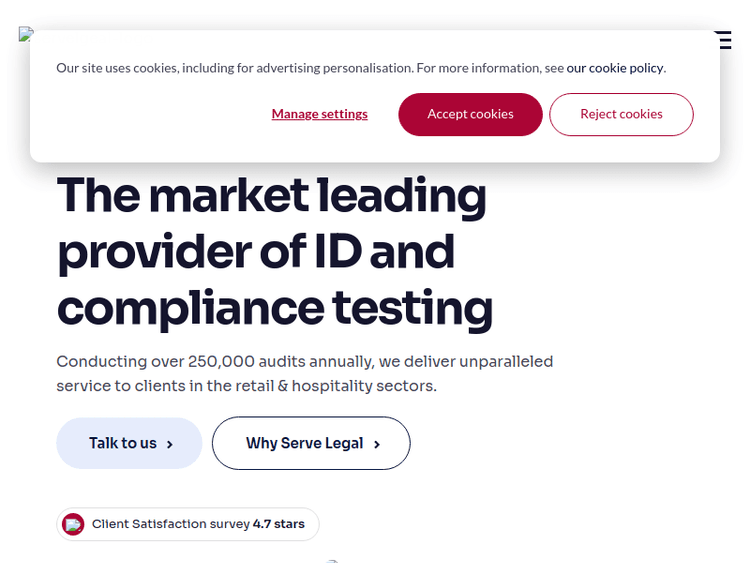
Task: Click the Client Satisfaction survey label
Action: [170, 524]
